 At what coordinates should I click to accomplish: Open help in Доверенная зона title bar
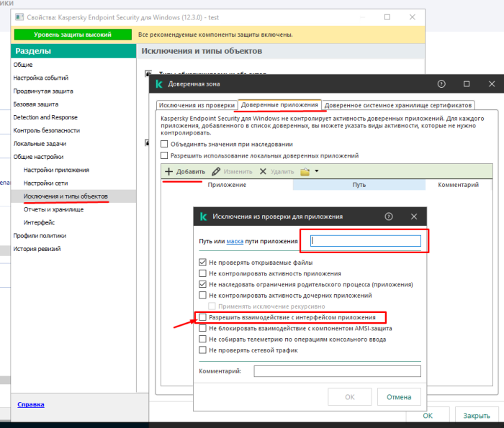coord(441,84)
